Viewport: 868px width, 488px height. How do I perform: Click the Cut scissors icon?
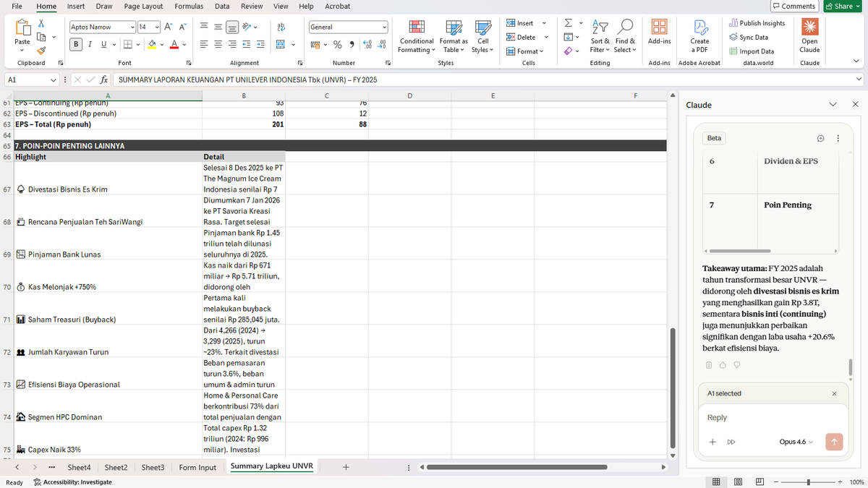click(41, 24)
